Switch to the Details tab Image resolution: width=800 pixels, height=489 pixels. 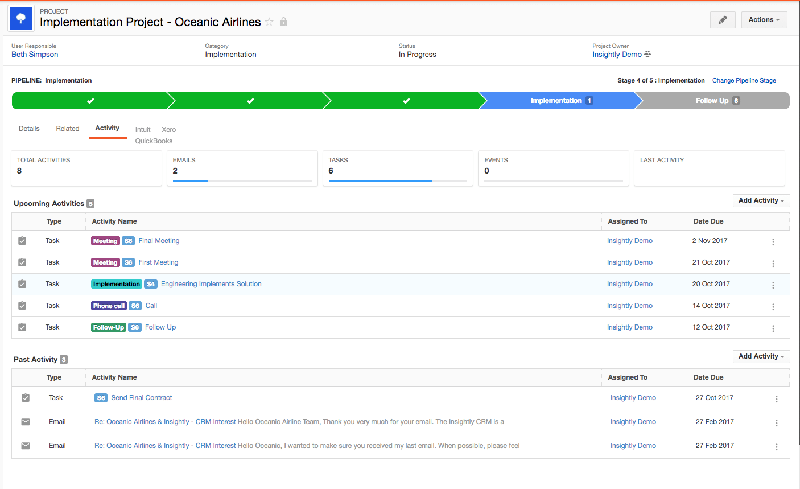pos(28,128)
